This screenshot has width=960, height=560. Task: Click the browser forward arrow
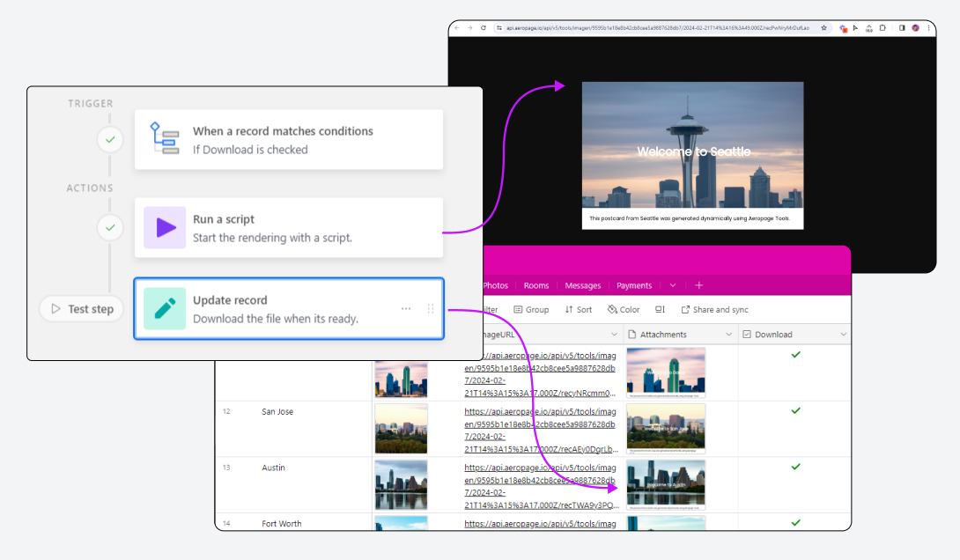(469, 28)
